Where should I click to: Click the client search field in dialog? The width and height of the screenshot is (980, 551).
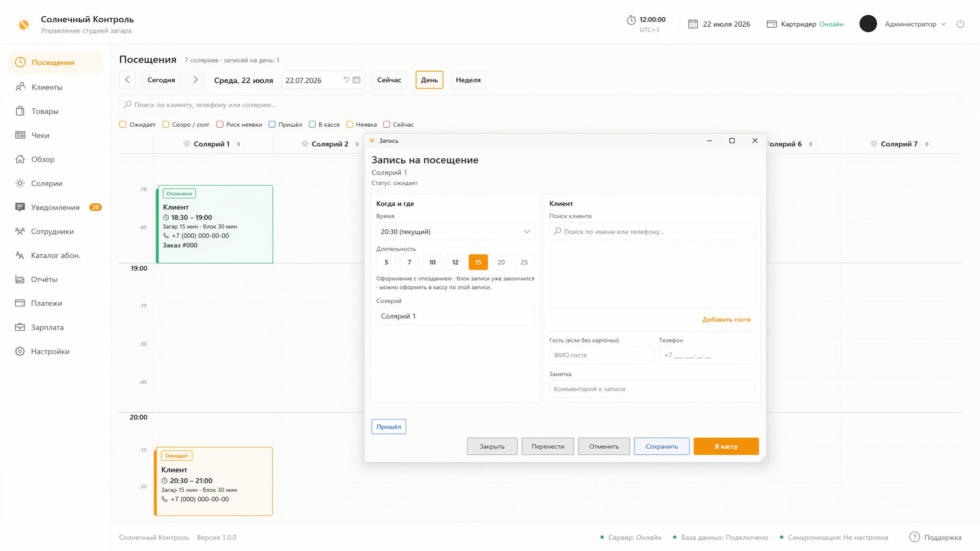coord(652,231)
